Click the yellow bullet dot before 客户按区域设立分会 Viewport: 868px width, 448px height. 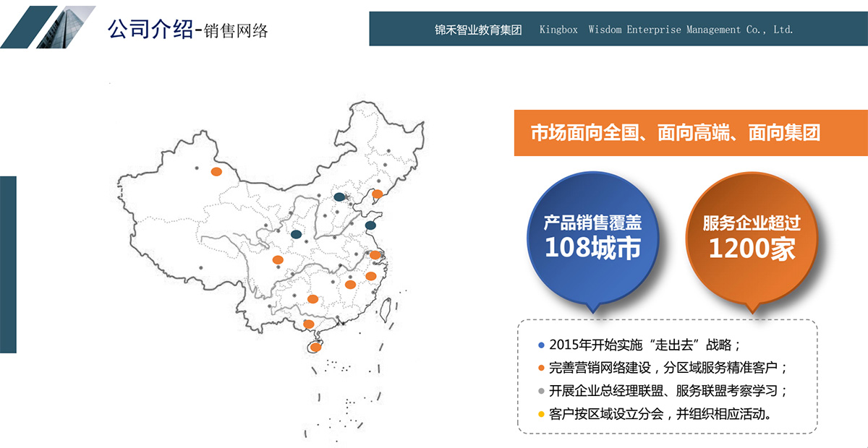click(x=541, y=415)
